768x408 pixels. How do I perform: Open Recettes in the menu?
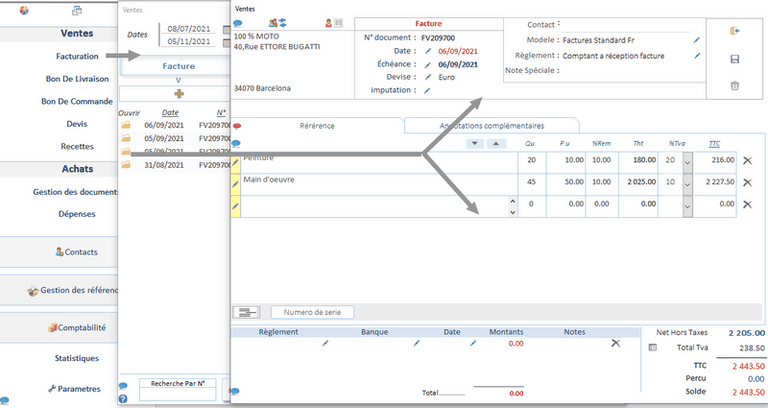click(77, 146)
